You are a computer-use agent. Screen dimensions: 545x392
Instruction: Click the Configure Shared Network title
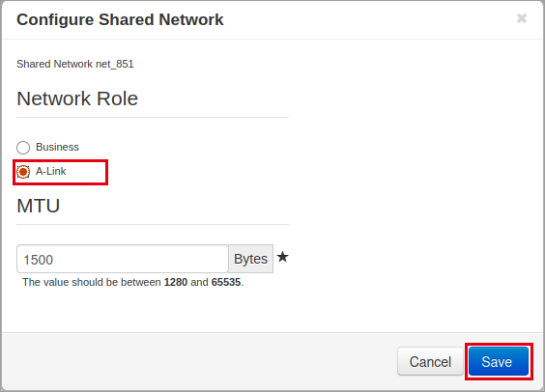(120, 19)
